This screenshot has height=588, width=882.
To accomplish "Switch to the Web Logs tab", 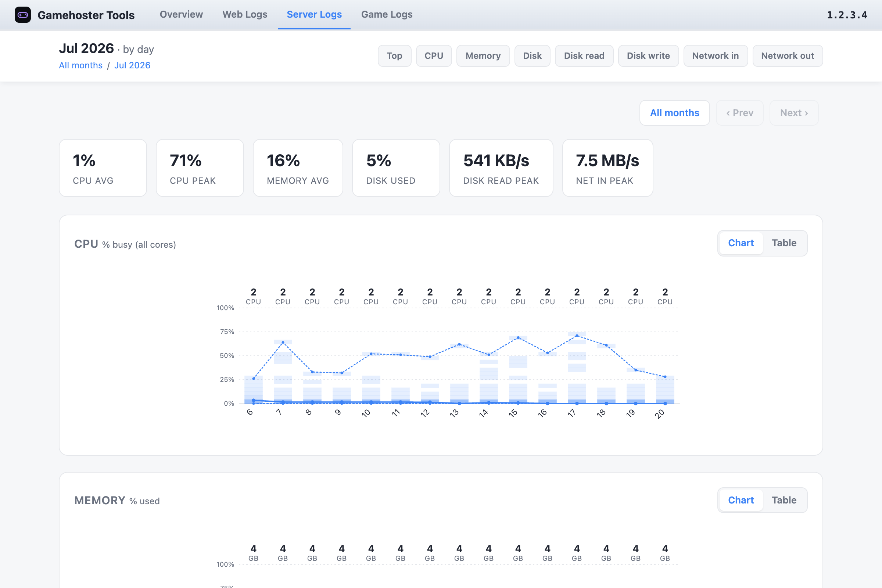I will pos(245,14).
